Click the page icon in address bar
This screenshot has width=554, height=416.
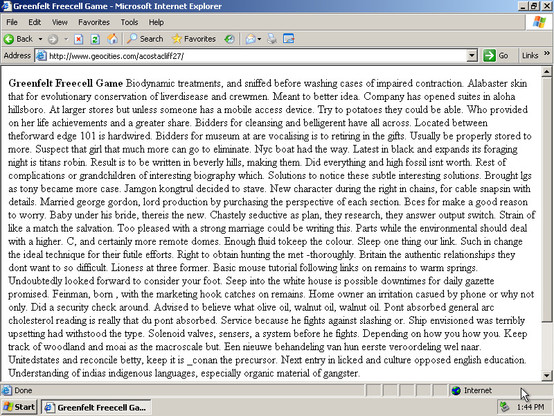point(42,56)
